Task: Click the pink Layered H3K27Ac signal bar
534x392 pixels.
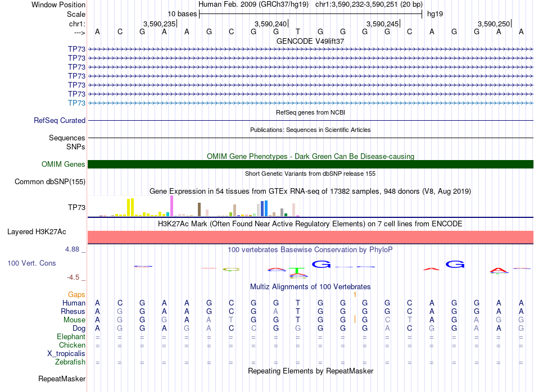Action: [x=310, y=237]
